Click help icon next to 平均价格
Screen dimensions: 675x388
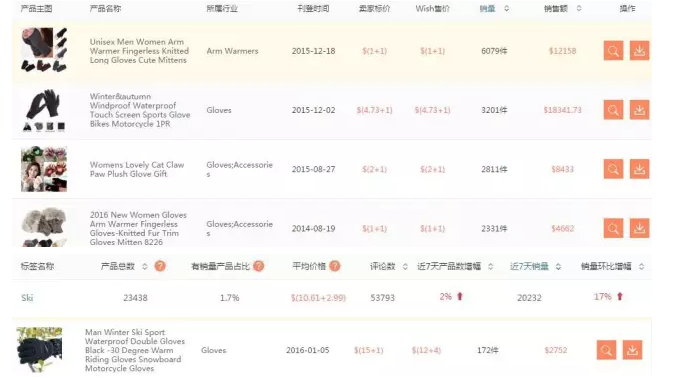pyautogui.click(x=334, y=266)
